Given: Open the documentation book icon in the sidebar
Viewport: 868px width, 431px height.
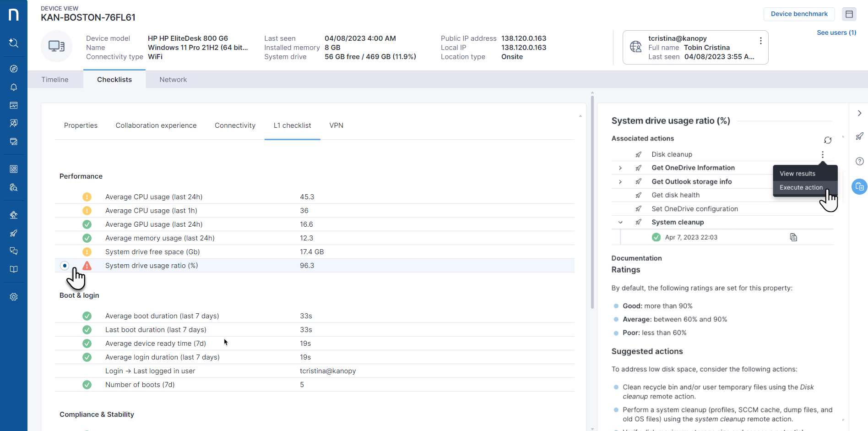Looking at the screenshot, I should click(14, 269).
